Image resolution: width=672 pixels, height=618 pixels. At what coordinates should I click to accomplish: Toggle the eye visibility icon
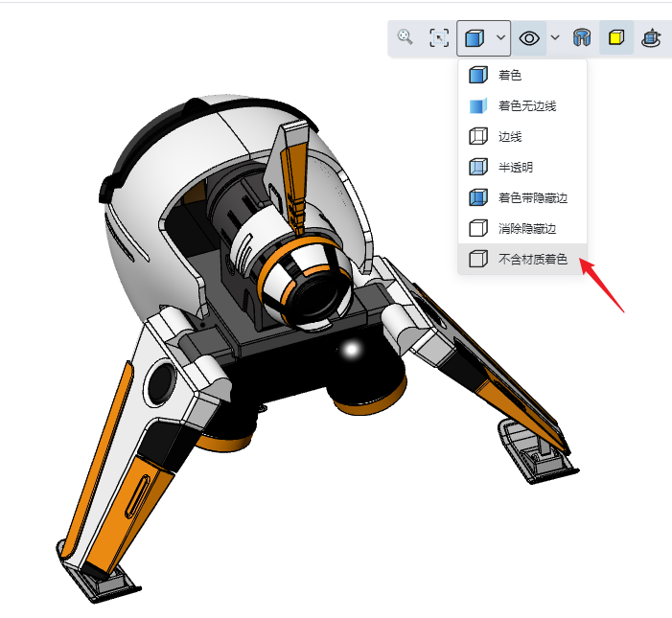(529, 38)
